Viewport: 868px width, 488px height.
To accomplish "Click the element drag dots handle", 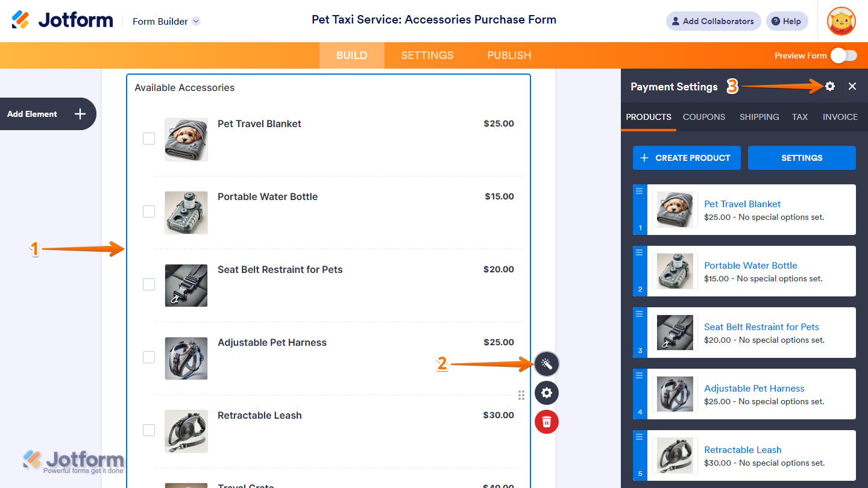I will pos(521,395).
